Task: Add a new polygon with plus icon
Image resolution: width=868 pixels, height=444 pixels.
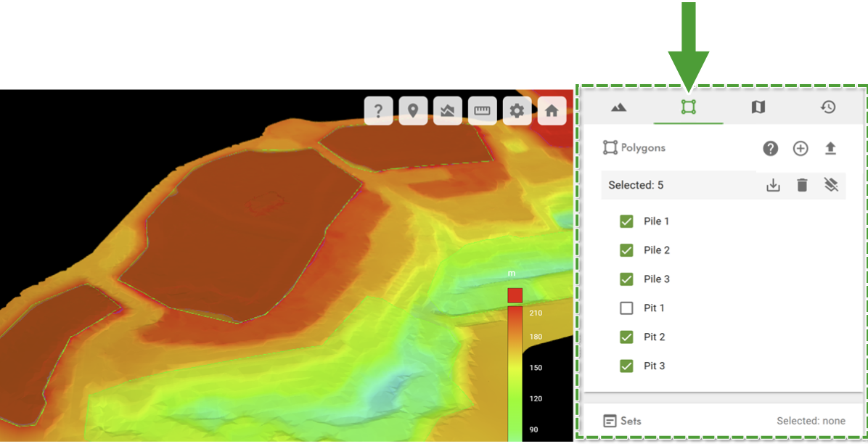Action: [x=801, y=149]
